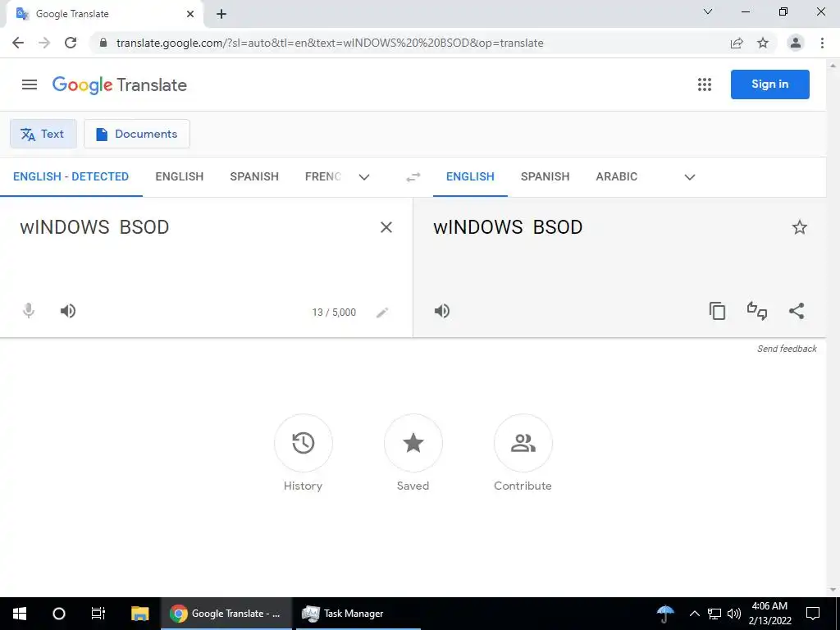
Task: Reload the current page
Action: pyautogui.click(x=71, y=43)
